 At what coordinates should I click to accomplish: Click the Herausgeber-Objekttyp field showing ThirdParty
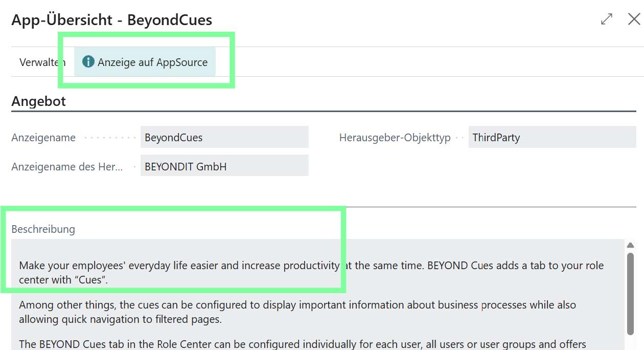click(551, 137)
